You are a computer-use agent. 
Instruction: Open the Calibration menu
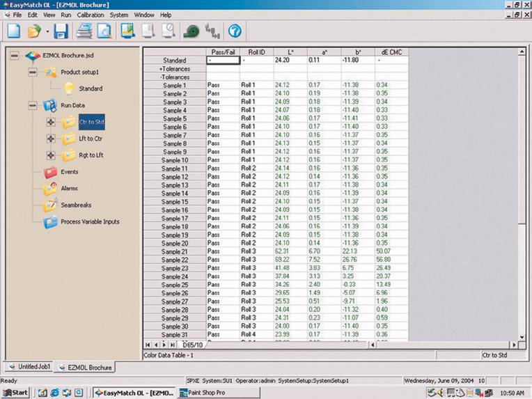(91, 15)
